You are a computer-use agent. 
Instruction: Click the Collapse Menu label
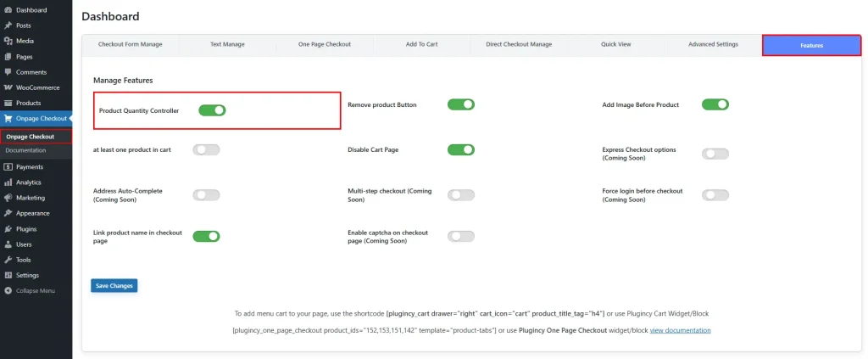[36, 291]
